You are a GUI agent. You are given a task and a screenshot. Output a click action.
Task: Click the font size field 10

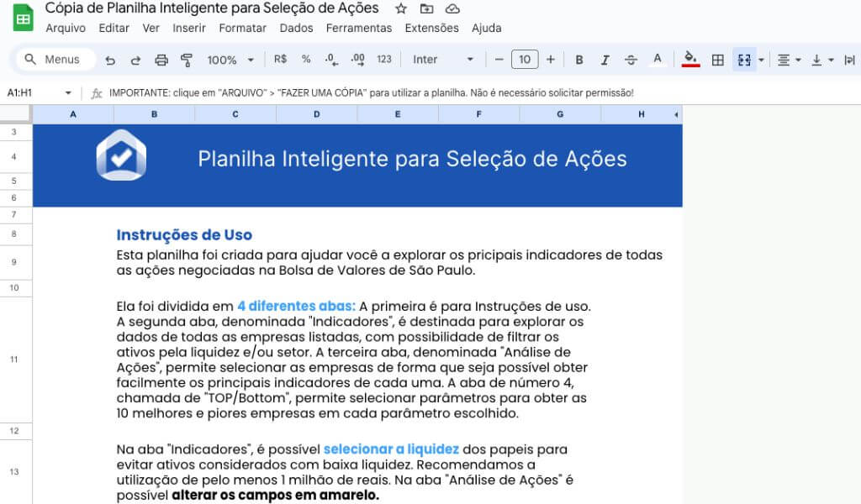(525, 60)
